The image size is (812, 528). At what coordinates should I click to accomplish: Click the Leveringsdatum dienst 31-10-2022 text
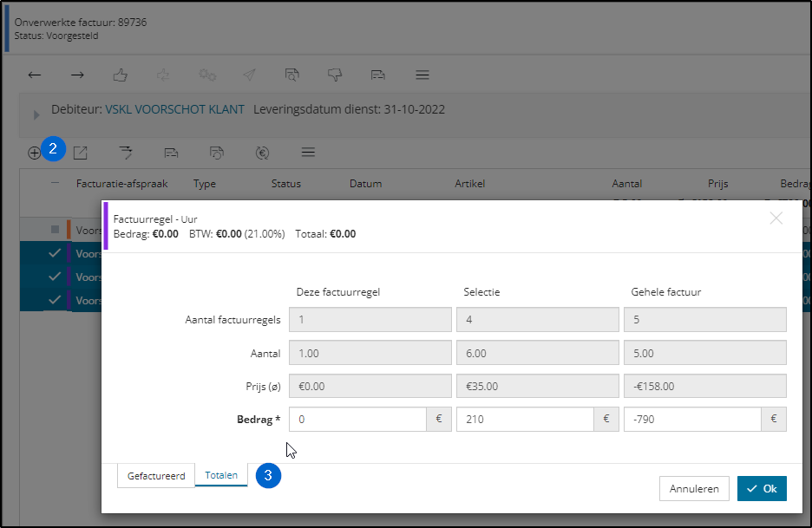point(349,110)
